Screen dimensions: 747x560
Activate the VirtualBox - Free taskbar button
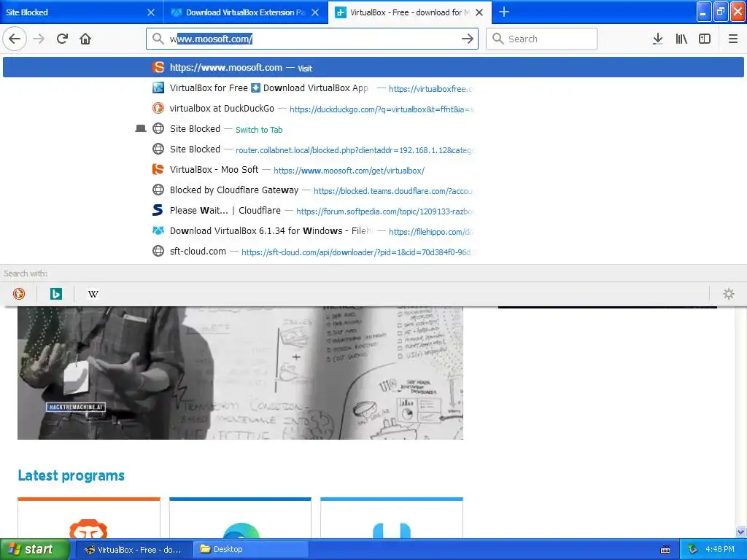click(133, 550)
